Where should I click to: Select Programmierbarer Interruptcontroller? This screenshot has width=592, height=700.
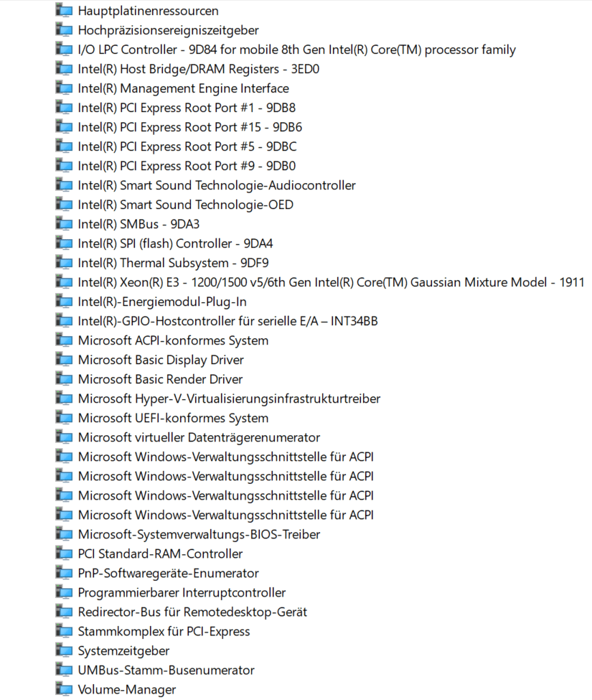182,592
